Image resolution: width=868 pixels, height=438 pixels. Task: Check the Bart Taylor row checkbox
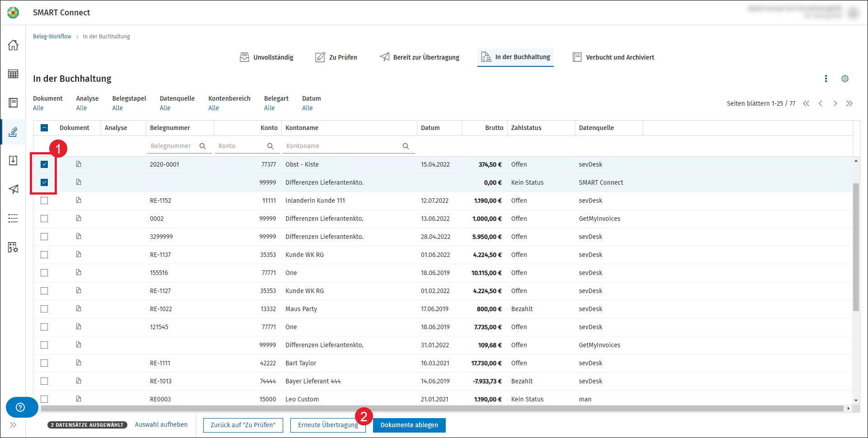tap(44, 363)
